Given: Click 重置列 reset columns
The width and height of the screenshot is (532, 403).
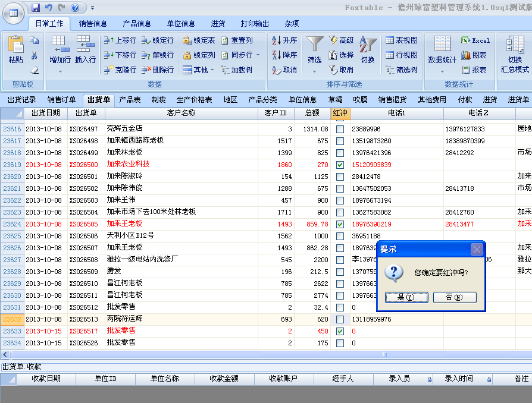Looking at the screenshot, I should click(x=237, y=40).
